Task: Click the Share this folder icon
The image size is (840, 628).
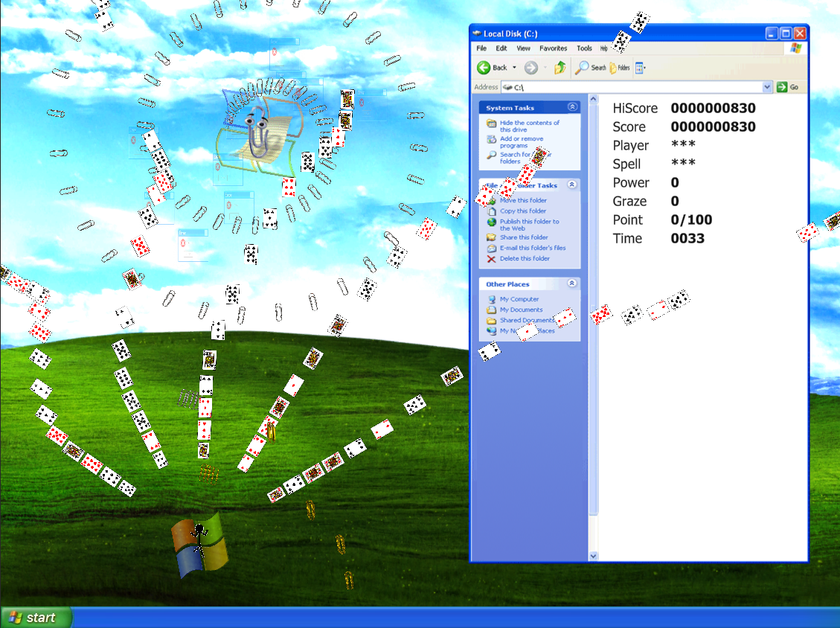Action: (x=491, y=237)
